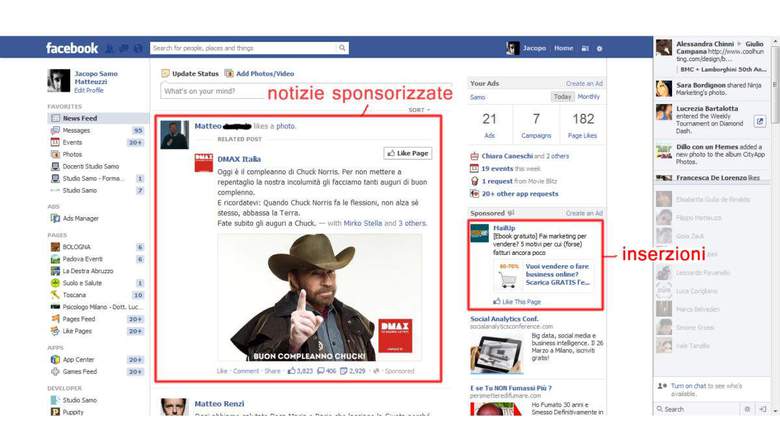Click Comment under the DMAX post
Image resolution: width=780 pixels, height=439 pixels.
[246, 371]
